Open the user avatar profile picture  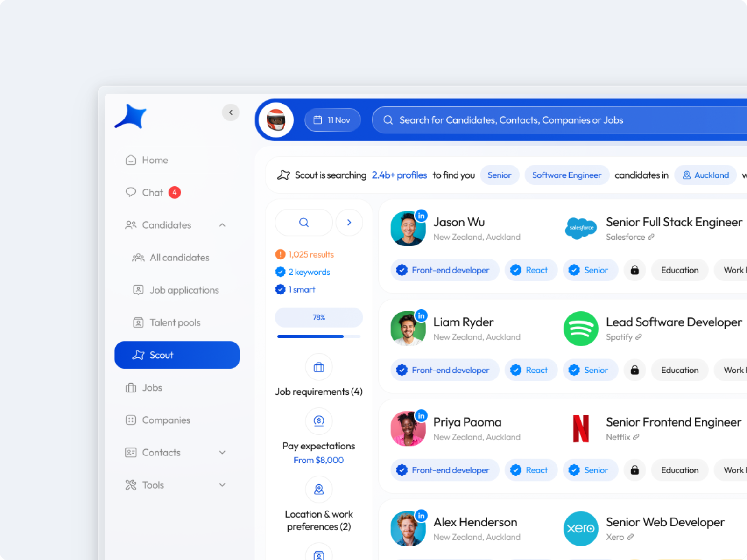tap(276, 120)
